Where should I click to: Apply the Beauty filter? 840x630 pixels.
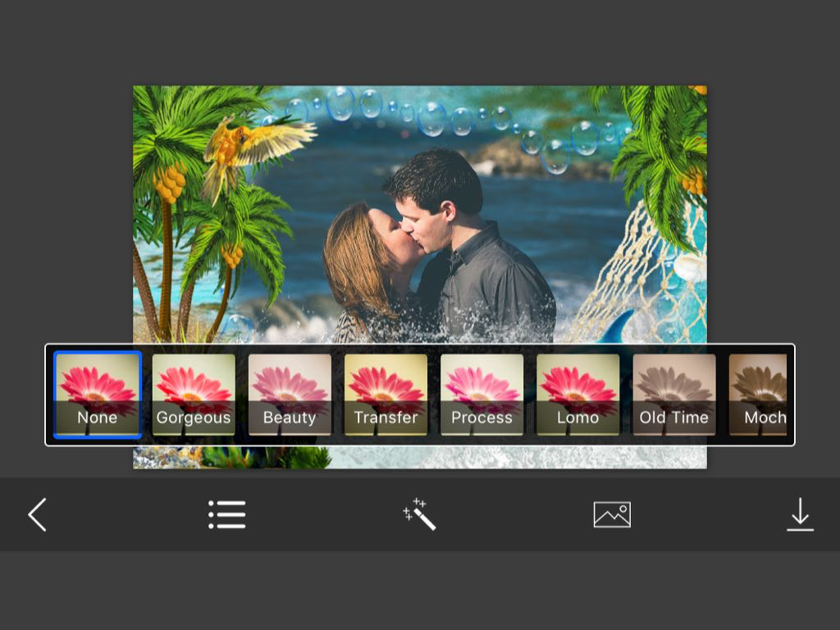290,395
